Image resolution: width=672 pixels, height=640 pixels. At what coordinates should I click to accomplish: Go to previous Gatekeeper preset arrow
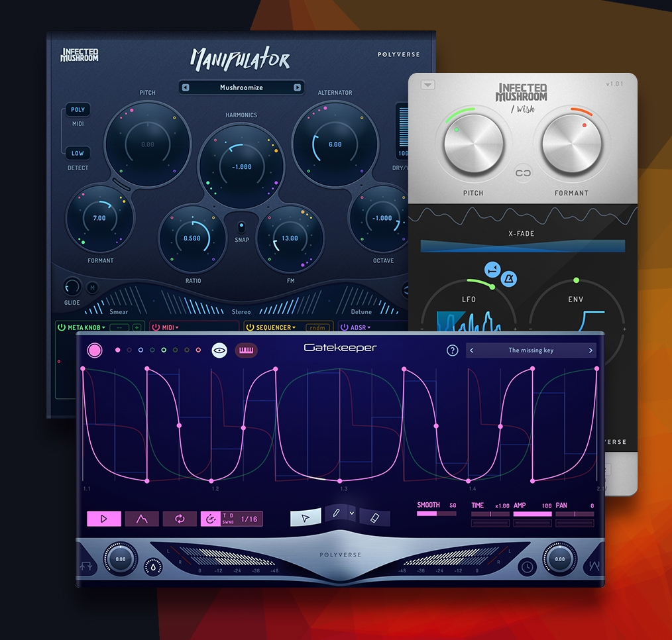tap(472, 350)
